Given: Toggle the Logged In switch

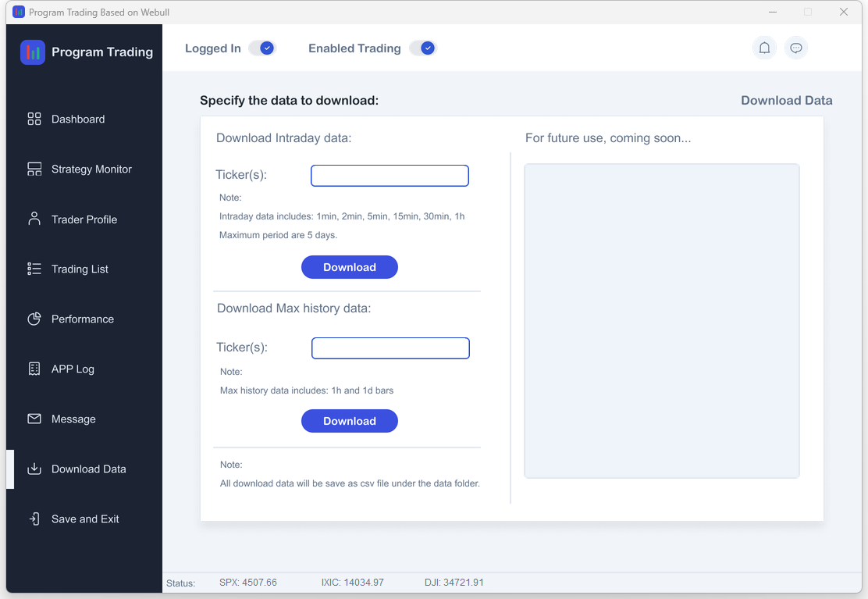Looking at the screenshot, I should [261, 48].
